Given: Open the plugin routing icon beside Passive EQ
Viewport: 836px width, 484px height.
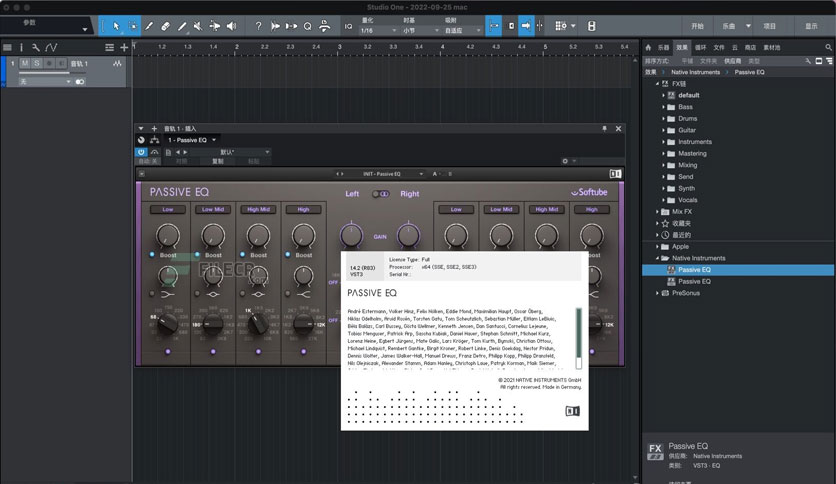Looking at the screenshot, I should point(155,140).
